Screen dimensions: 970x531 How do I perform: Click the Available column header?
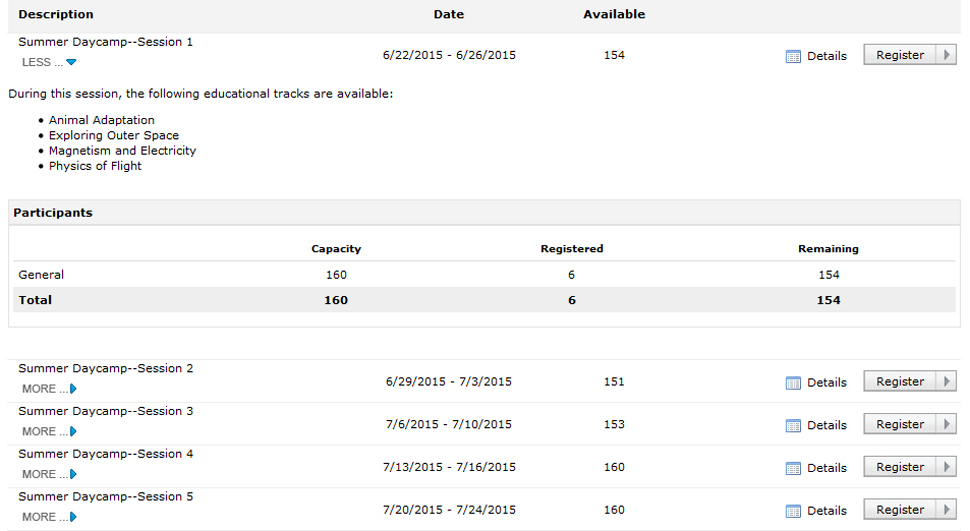[614, 15]
